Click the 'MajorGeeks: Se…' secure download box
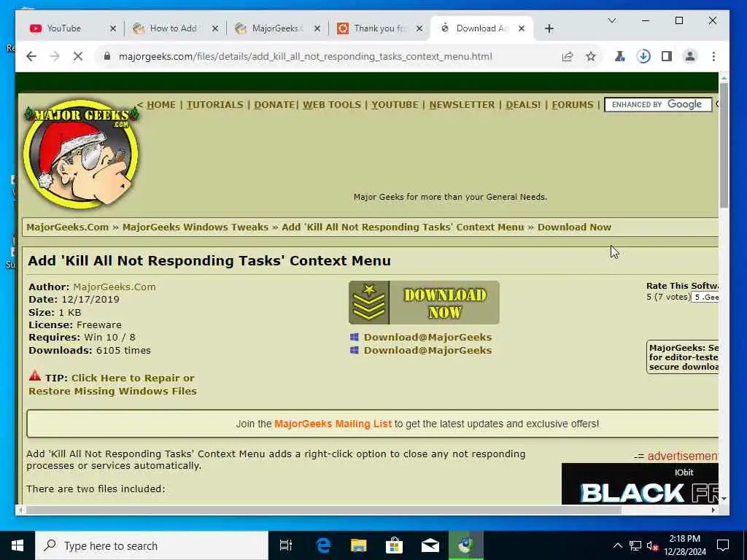 (x=683, y=357)
